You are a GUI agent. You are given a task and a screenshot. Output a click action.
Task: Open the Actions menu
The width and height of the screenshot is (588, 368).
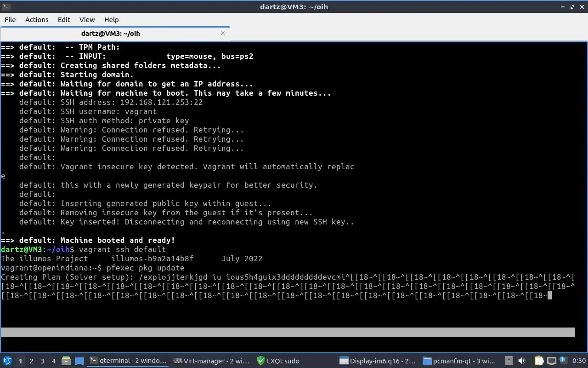coord(37,20)
